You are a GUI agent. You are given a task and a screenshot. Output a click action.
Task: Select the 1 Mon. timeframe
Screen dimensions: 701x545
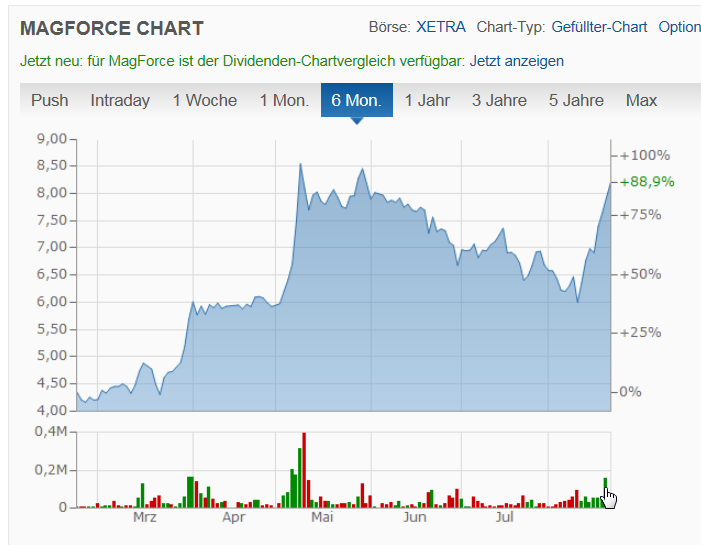284,100
